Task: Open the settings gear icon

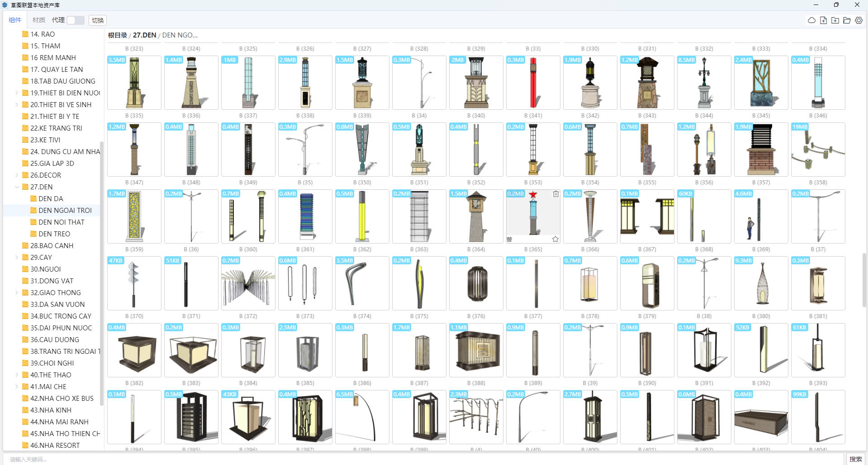Action: point(859,20)
